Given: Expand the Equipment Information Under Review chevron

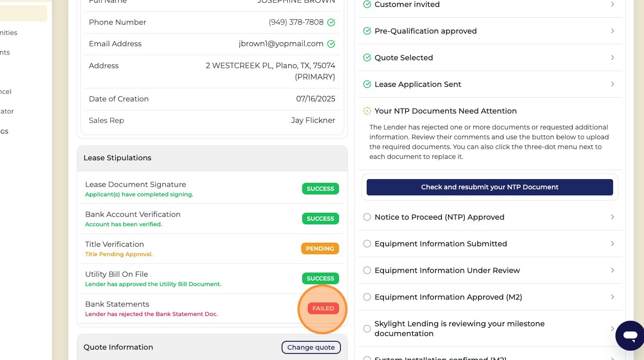Looking at the screenshot, I should [613, 270].
